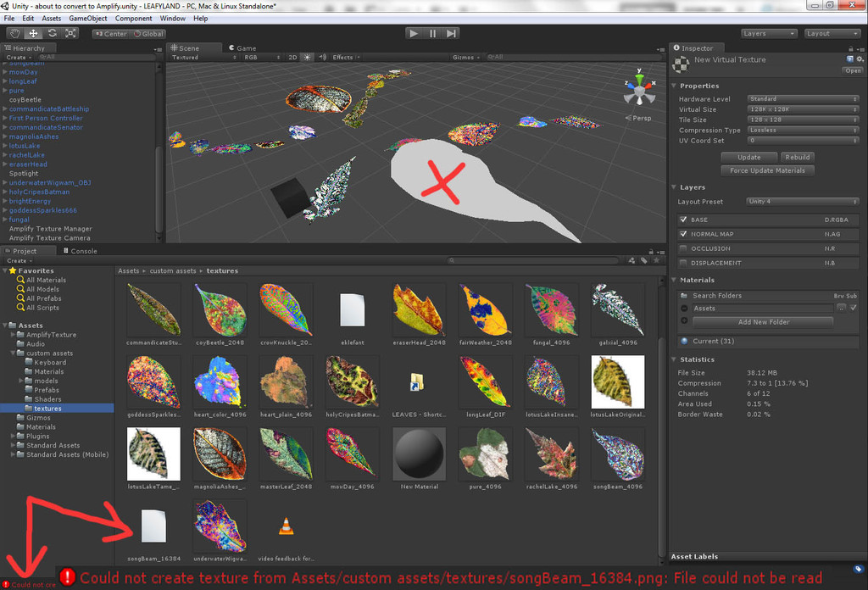
Task: Click the Rebuild button
Action: click(798, 157)
